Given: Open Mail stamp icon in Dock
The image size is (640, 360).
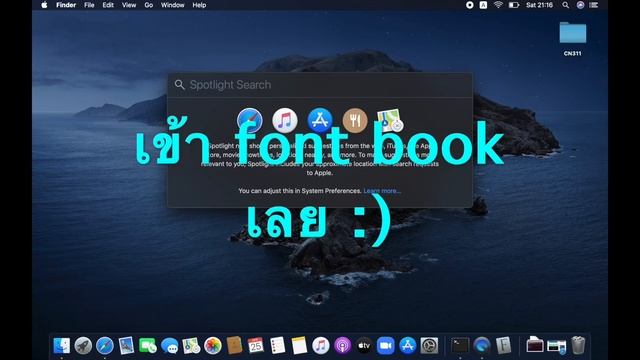Looking at the screenshot, I should (x=127, y=346).
